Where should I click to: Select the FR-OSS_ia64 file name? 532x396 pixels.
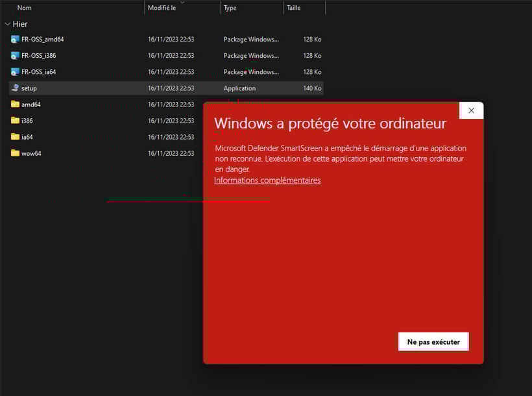pos(39,72)
